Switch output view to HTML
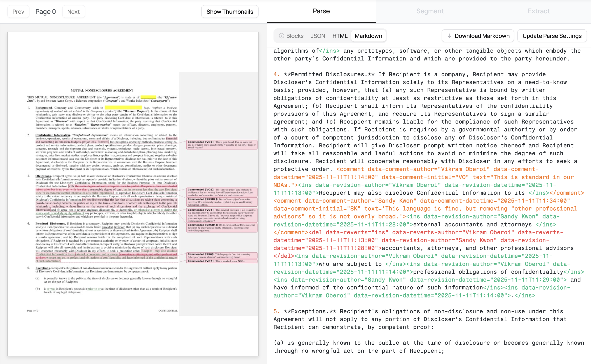The height and width of the screenshot is (364, 591). coord(340,36)
